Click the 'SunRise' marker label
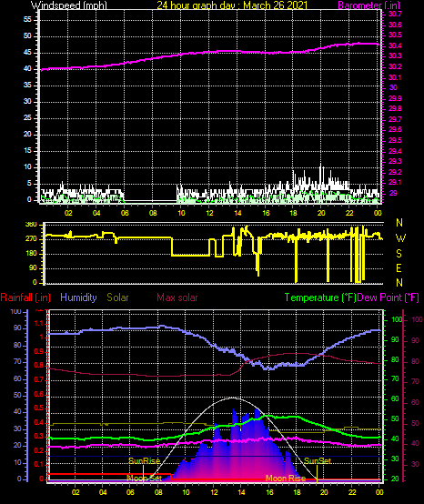This screenshot has height=504, width=424. point(145,461)
